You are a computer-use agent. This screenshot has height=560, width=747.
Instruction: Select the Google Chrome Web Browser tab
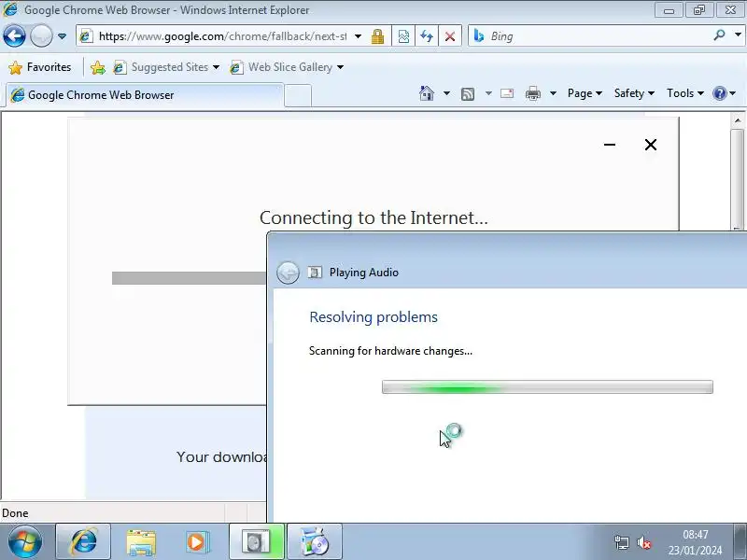coord(145,95)
